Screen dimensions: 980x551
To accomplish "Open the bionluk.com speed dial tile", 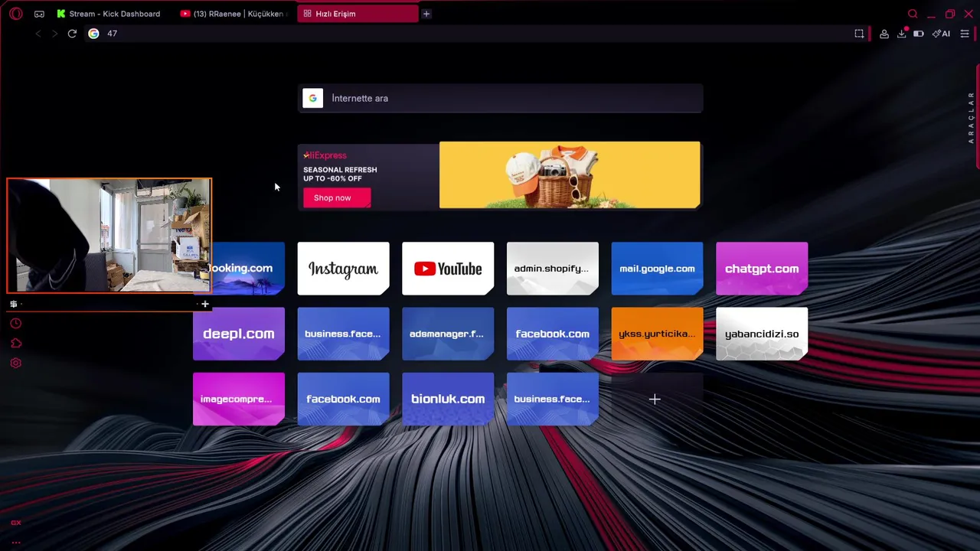I will [448, 399].
